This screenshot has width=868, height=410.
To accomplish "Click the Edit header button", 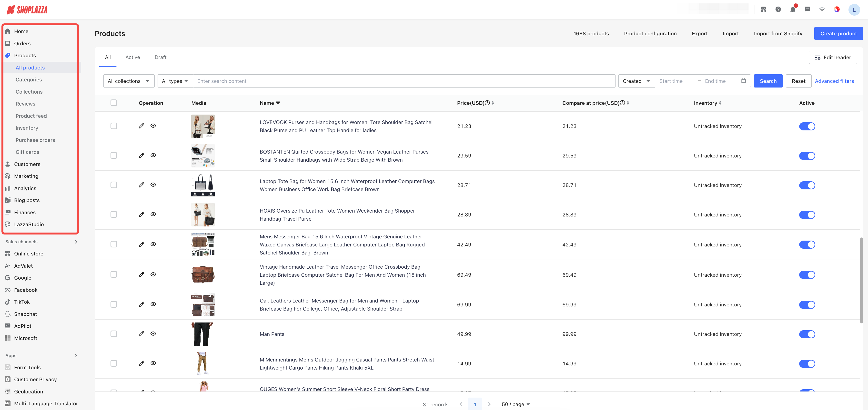I will pos(833,57).
